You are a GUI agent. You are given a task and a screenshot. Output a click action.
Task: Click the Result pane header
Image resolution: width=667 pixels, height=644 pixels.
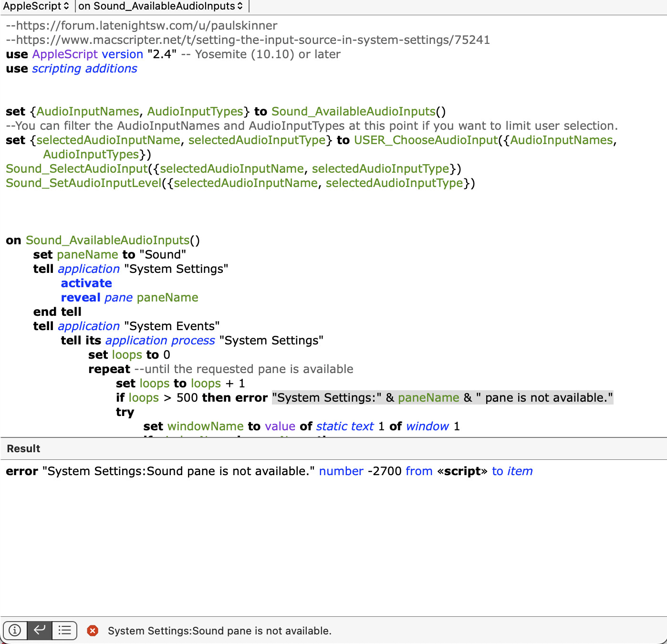(333, 448)
